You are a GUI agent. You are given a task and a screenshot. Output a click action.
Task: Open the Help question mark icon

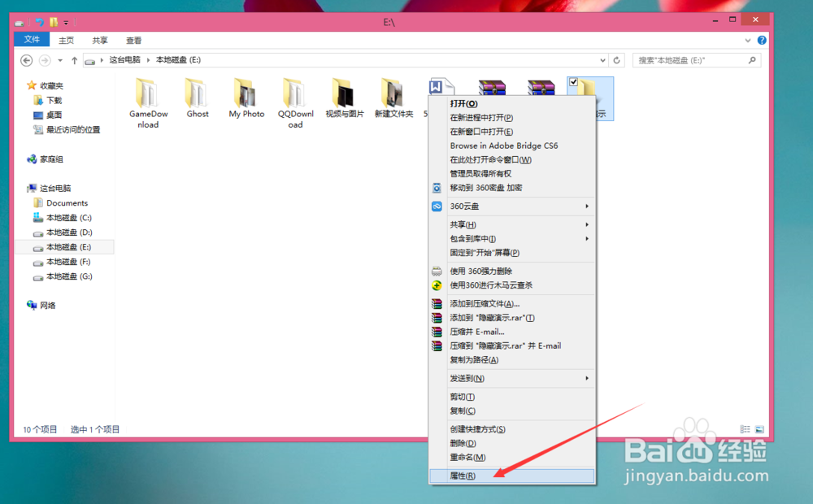[762, 40]
